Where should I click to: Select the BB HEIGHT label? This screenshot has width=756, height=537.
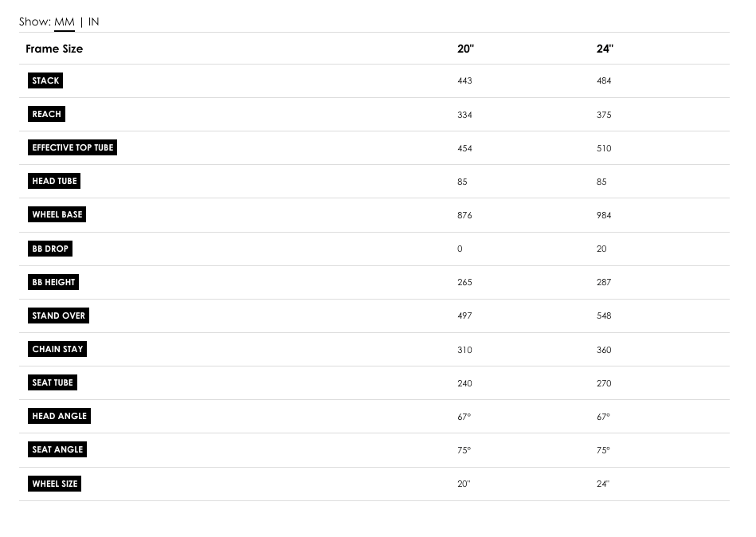click(53, 282)
